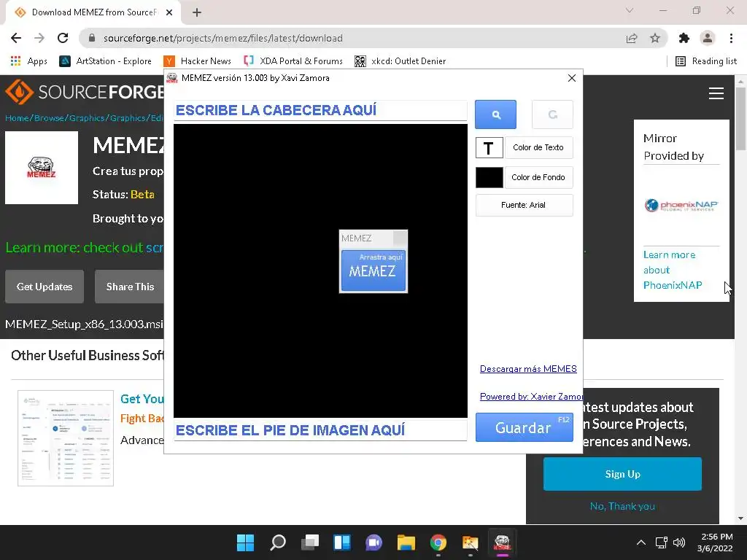This screenshot has height=560, width=747.
Task: Open Hacker News bookmark
Action: 197,61
